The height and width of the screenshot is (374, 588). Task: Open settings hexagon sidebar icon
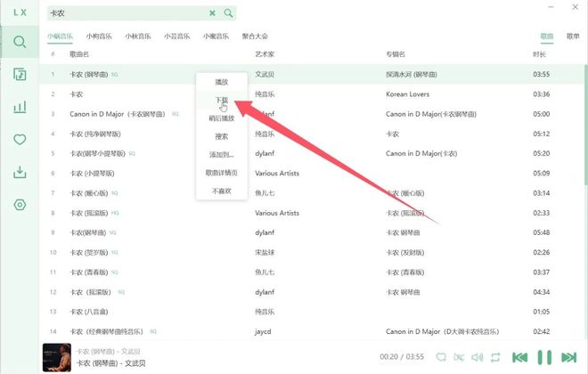pos(20,205)
